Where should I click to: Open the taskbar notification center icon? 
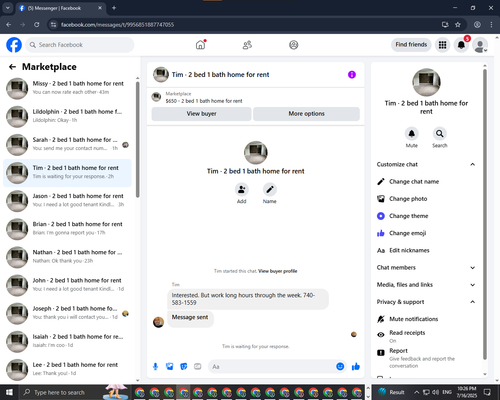point(487,392)
